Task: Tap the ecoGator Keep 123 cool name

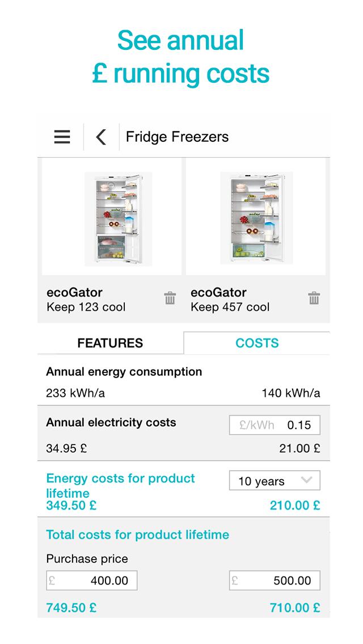Action: pos(86,299)
